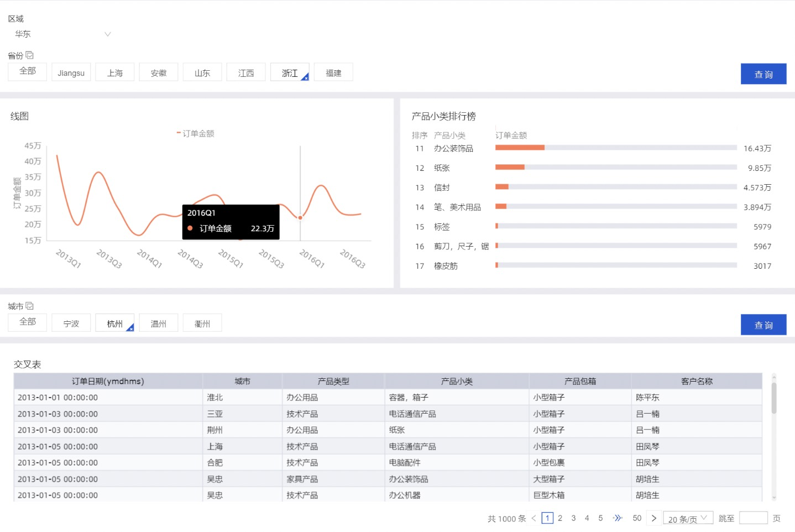Screen dimensions: 795x532
Task: Select 宁波 city filter option
Action: (71, 324)
